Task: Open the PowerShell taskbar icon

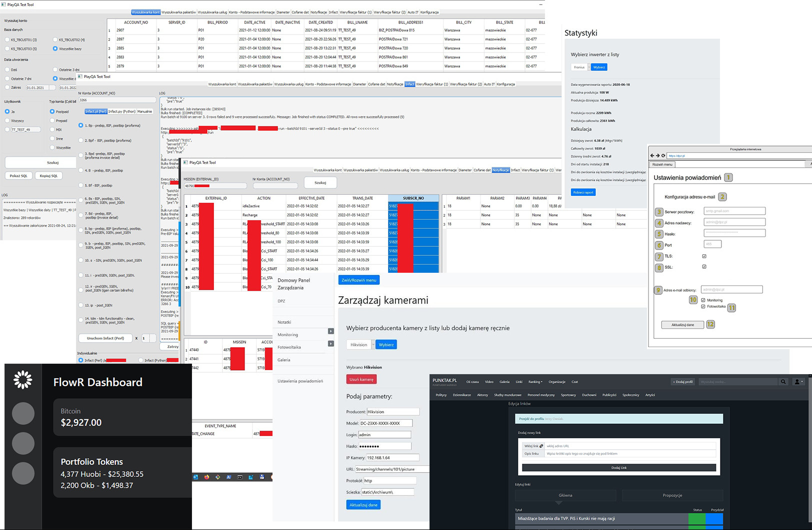Action: point(229,477)
